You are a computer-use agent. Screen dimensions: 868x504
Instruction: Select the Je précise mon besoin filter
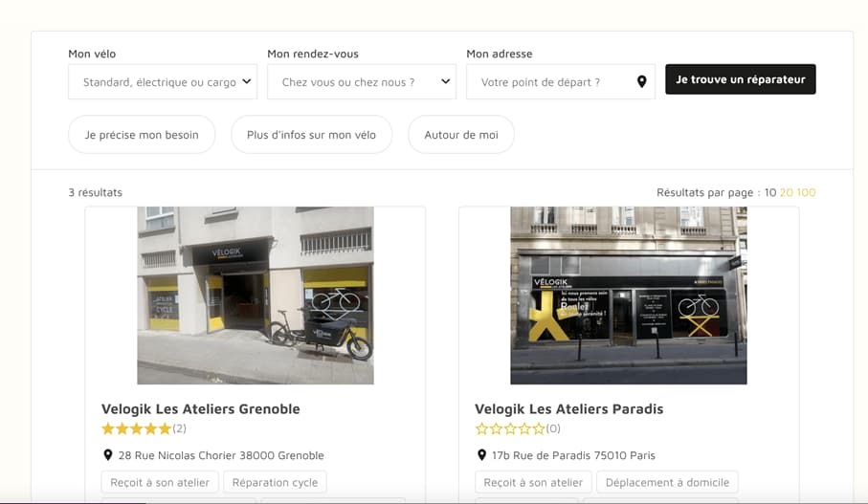(142, 135)
